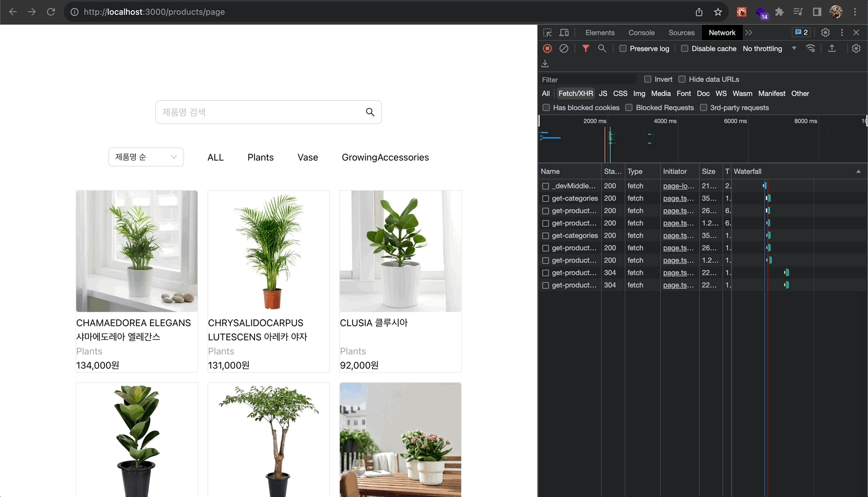Image resolution: width=868 pixels, height=497 pixels.
Task: Click the magnifier icon in product search
Action: point(370,112)
